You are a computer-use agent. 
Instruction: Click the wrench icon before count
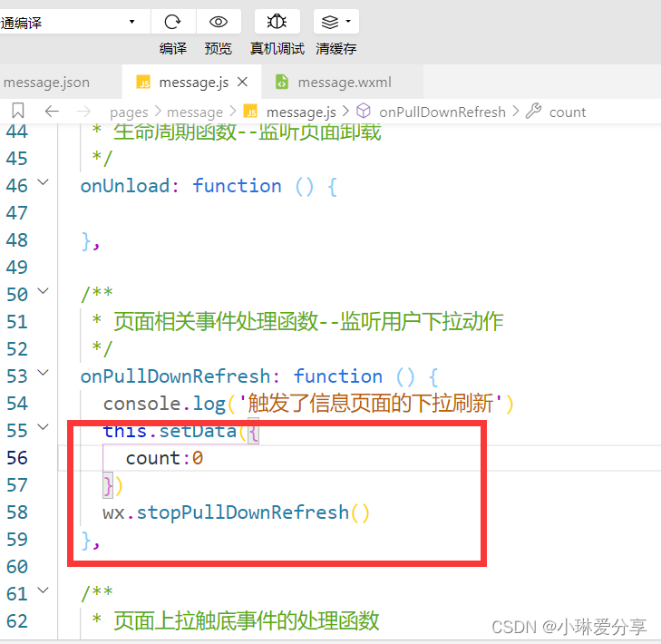534,111
